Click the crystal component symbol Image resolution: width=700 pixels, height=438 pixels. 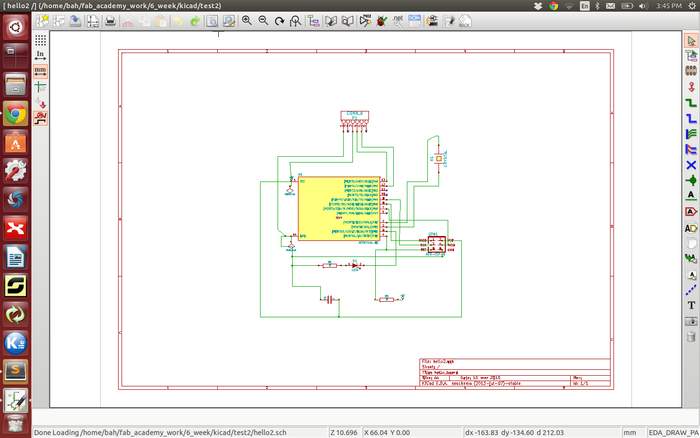click(439, 159)
